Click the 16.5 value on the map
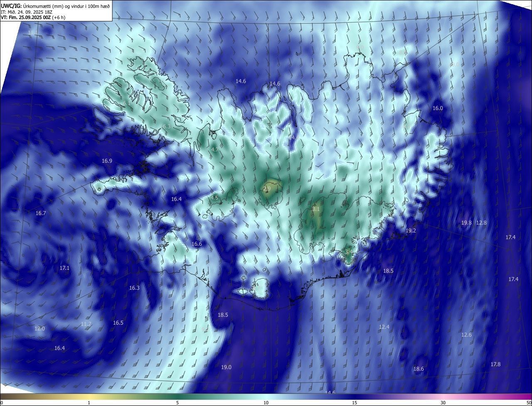This screenshot has width=532, height=406. (x=118, y=323)
